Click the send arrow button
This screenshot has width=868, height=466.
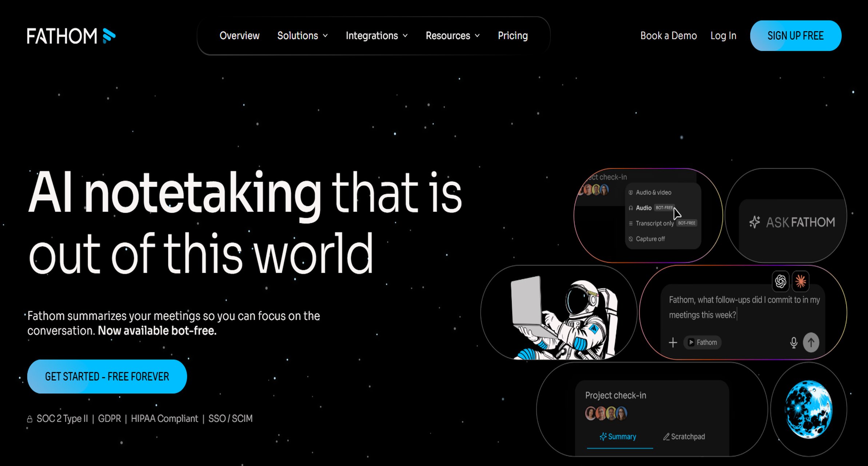click(811, 343)
